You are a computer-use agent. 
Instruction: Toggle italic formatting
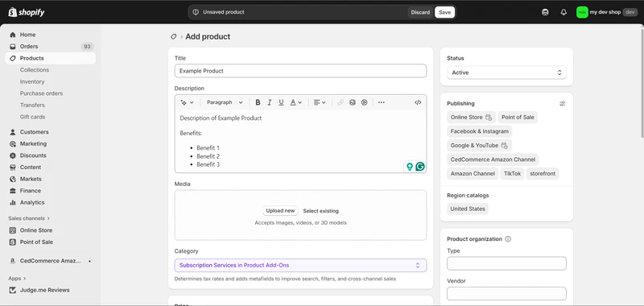[270, 102]
